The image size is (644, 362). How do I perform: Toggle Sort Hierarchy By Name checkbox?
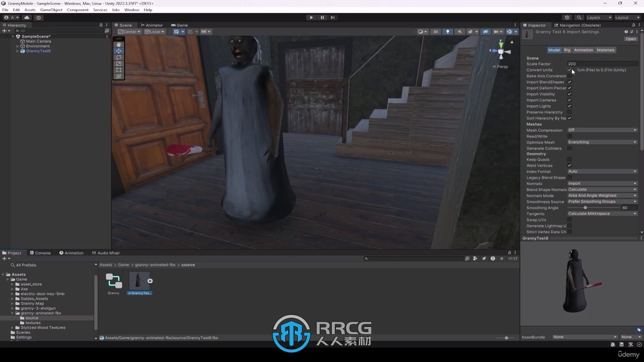coord(570,118)
